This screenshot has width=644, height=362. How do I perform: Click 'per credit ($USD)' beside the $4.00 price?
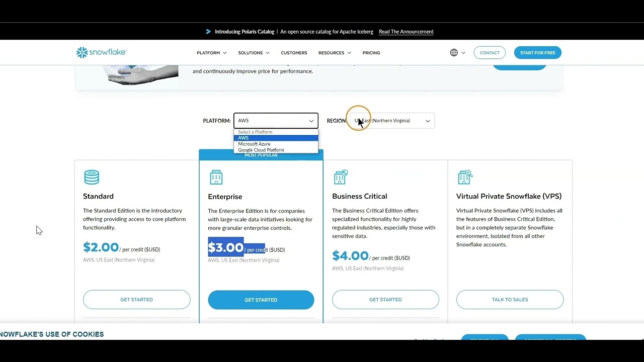point(391,258)
